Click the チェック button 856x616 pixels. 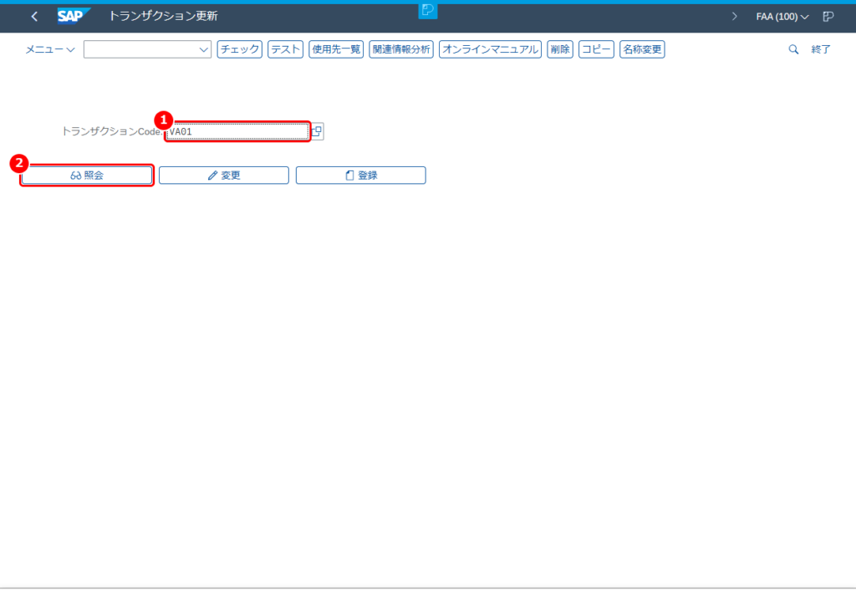tap(240, 49)
